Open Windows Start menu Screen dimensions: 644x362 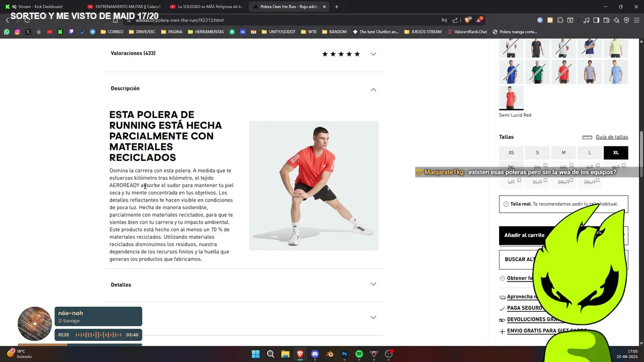[x=256, y=354]
